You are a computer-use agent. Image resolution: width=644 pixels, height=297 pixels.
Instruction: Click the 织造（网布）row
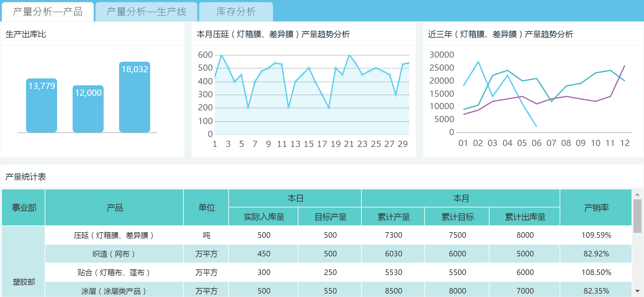115,254
